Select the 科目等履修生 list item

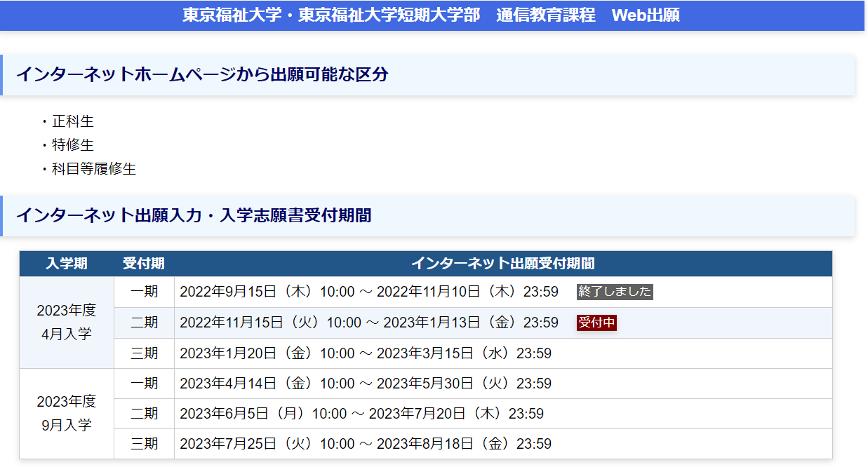tap(93, 169)
